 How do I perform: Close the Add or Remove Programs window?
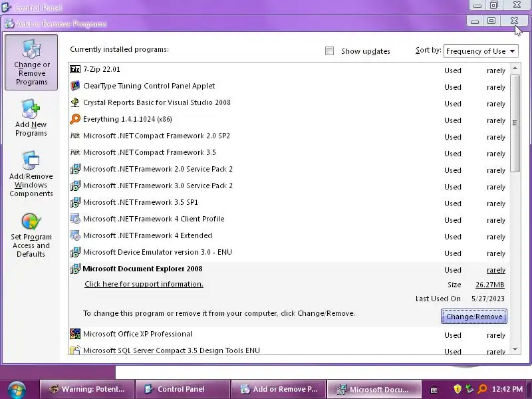click(514, 21)
